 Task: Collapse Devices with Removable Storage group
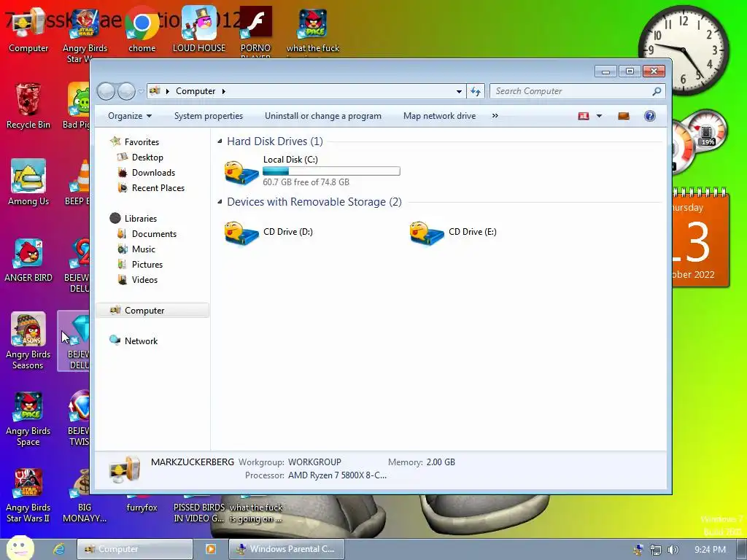pos(220,202)
